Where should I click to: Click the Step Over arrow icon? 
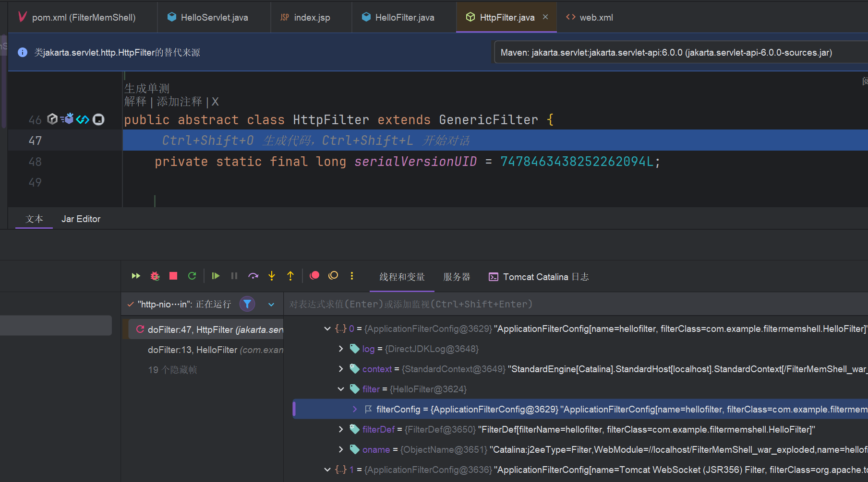tap(253, 276)
